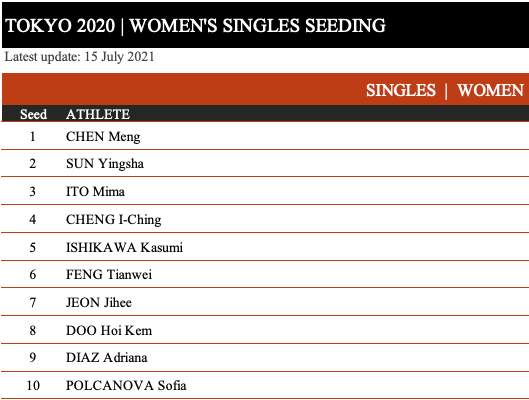Select athlete name JEON Jihee
This screenshot has width=529, height=400.
coord(99,303)
